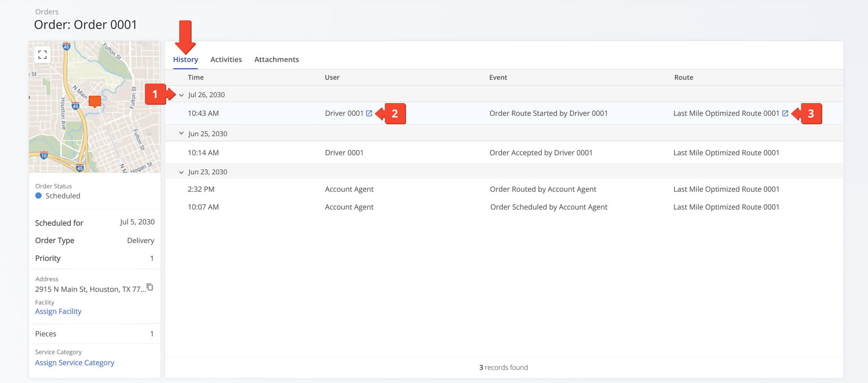Image resolution: width=868 pixels, height=383 pixels.
Task: Open Last Mile Optimized Route 0001 external link
Action: coord(786,113)
